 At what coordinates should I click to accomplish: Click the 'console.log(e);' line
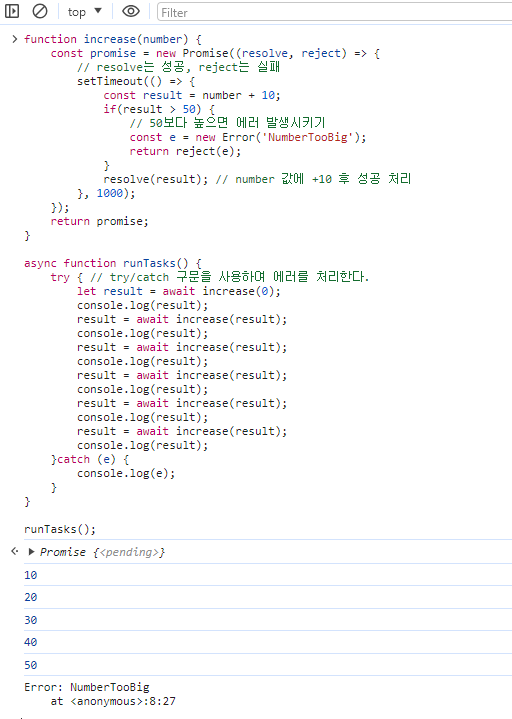126,473
